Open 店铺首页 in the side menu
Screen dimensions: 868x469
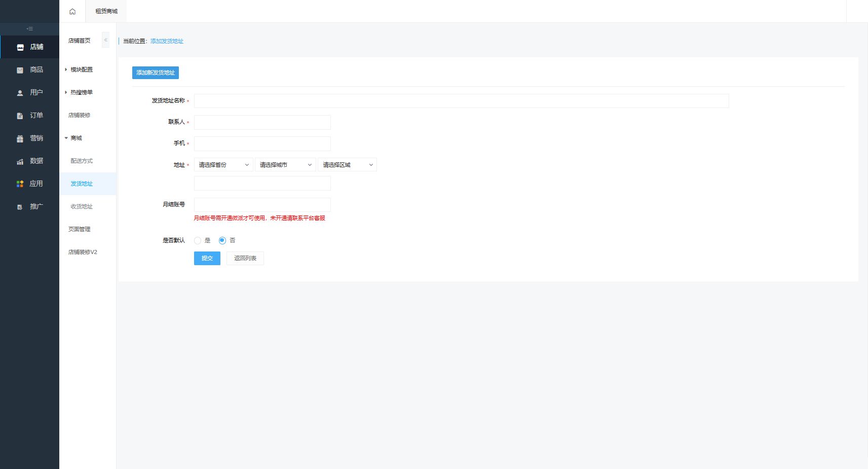[80, 41]
